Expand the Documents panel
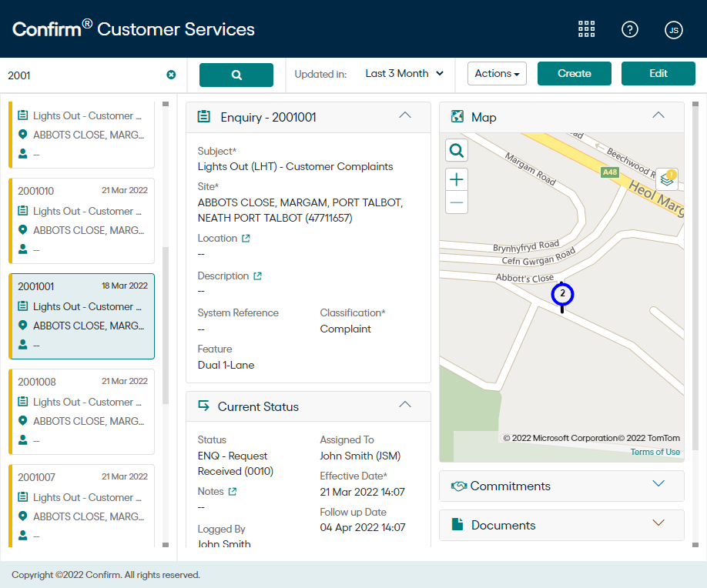707x588 pixels. 658,523
